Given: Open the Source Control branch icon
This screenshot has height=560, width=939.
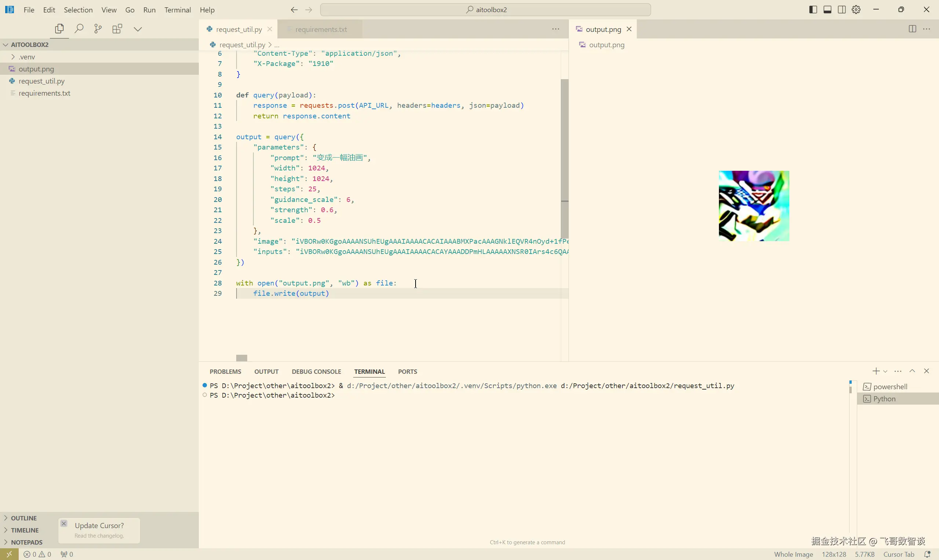Looking at the screenshot, I should click(98, 29).
